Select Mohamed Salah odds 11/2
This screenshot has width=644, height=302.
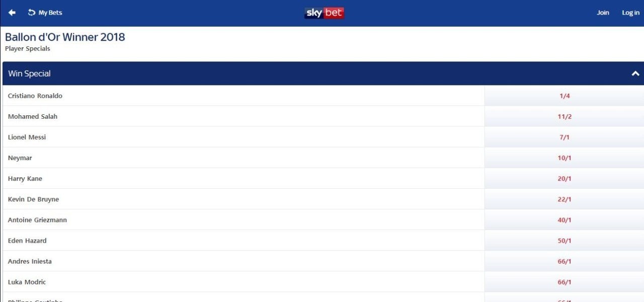565,116
